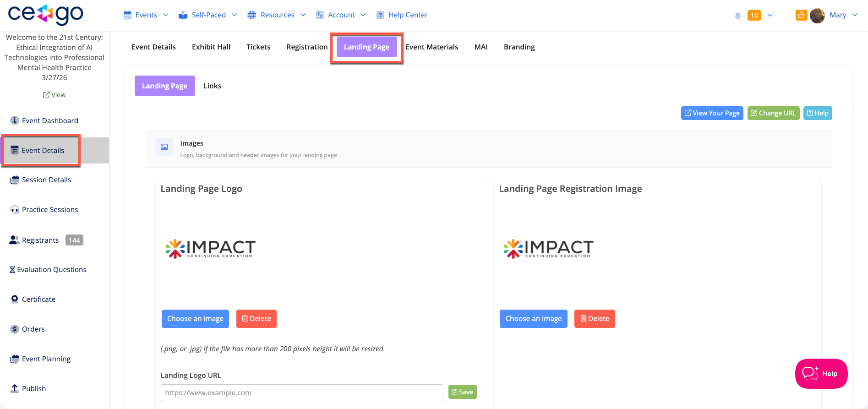The image size is (868, 409).
Task: Delete the Landing Page Registration Image
Action: 595,319
